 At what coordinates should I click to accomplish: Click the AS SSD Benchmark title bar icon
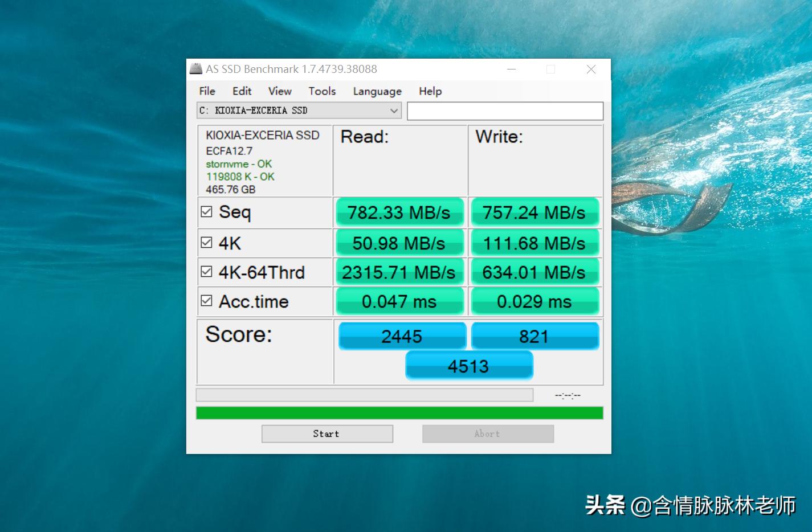point(196,69)
